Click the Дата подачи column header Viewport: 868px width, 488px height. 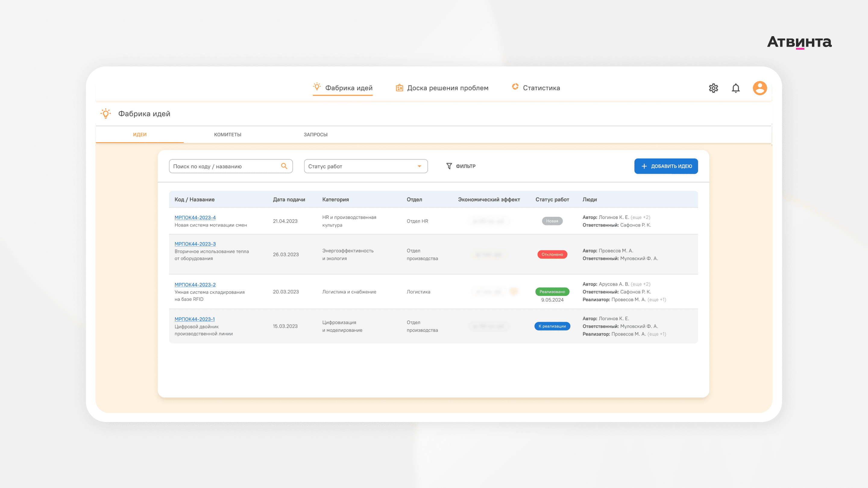point(289,199)
